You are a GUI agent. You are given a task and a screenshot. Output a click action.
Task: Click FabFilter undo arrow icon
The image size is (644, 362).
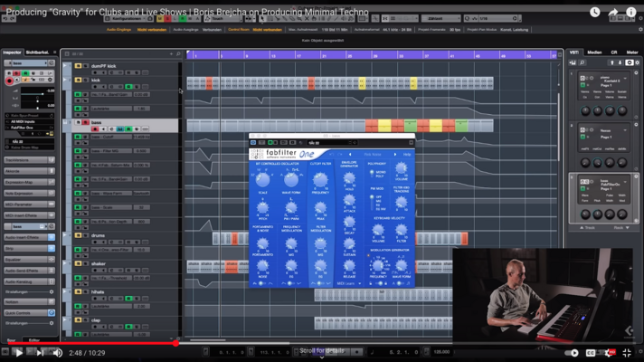(331, 155)
